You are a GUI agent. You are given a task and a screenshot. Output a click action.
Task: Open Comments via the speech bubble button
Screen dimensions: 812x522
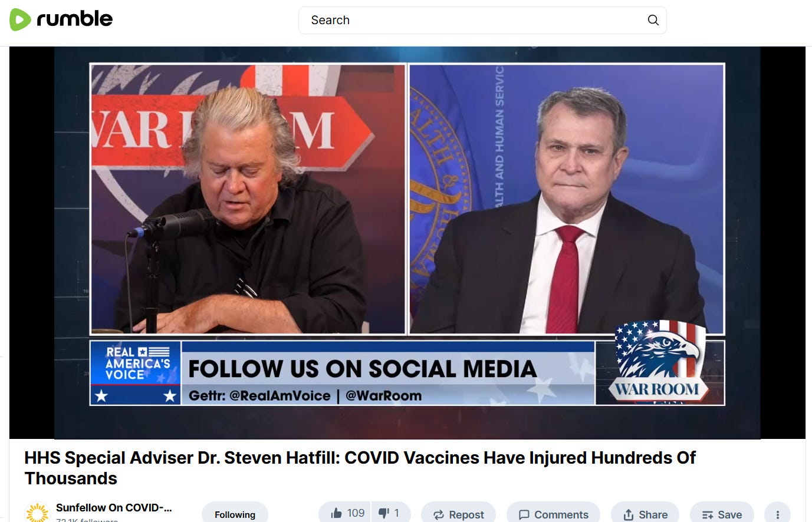tap(553, 514)
